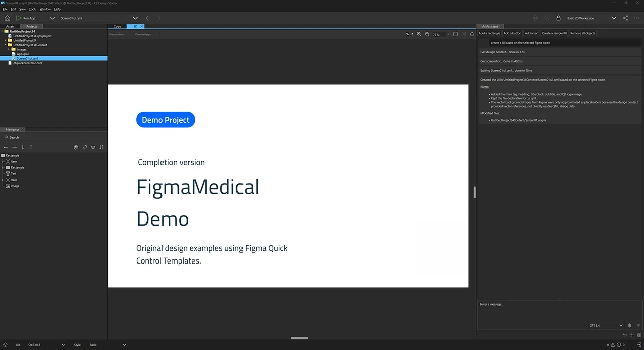The height and width of the screenshot is (350, 644).
Task: Click the Navigator Search field
Action: (x=53, y=137)
